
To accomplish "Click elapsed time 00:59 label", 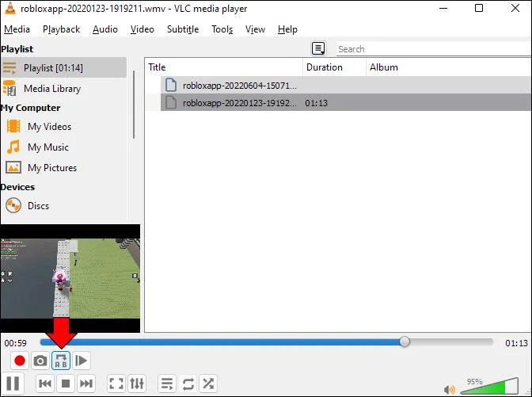I will (16, 343).
